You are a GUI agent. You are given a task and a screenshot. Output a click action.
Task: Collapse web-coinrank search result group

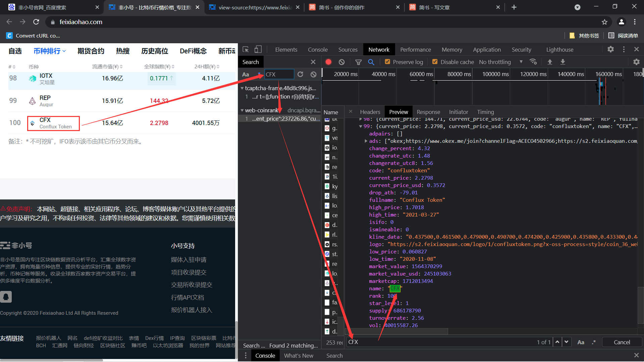coord(242,110)
